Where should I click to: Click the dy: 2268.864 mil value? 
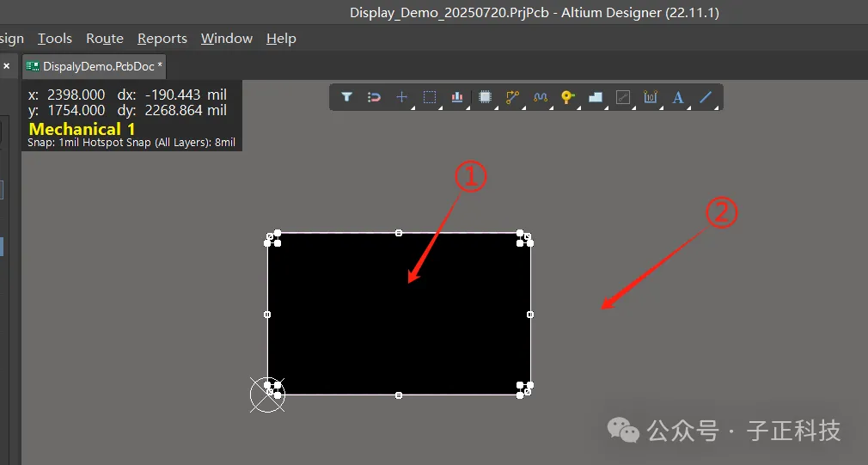172,110
